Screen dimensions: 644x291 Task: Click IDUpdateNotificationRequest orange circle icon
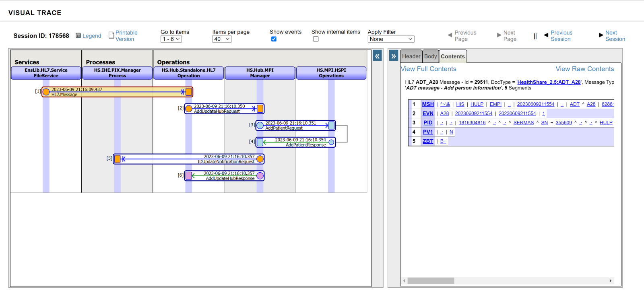(260, 159)
